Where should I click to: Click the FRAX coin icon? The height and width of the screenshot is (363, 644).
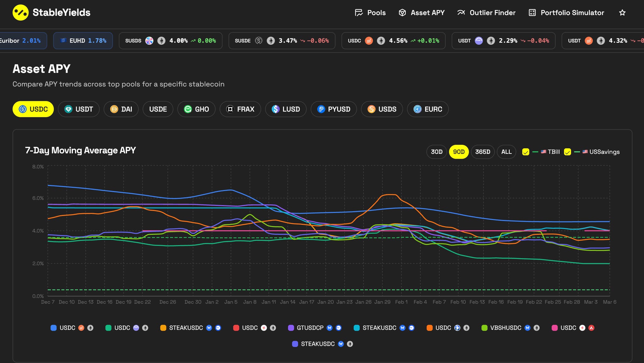pyautogui.click(x=230, y=109)
